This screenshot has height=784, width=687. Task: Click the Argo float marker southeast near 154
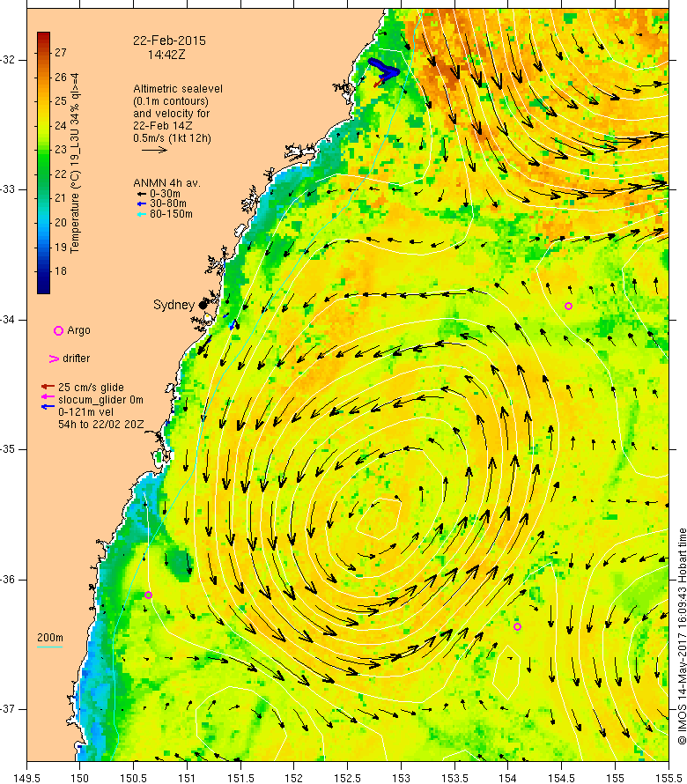(x=518, y=626)
